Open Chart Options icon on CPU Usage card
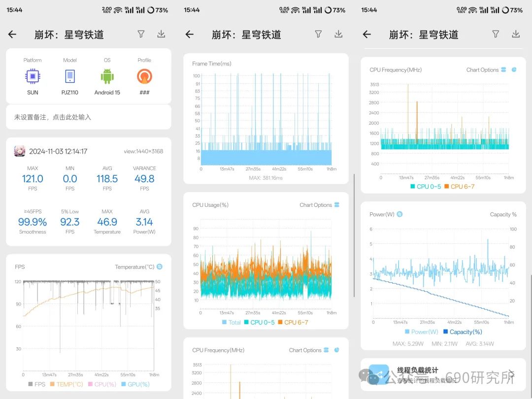The image size is (532, 399). (337, 204)
